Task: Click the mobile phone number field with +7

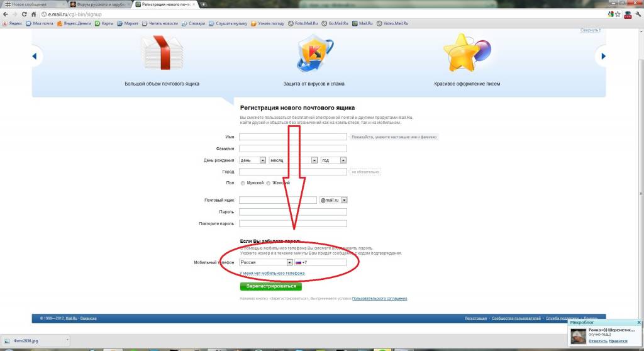Action: (320, 262)
